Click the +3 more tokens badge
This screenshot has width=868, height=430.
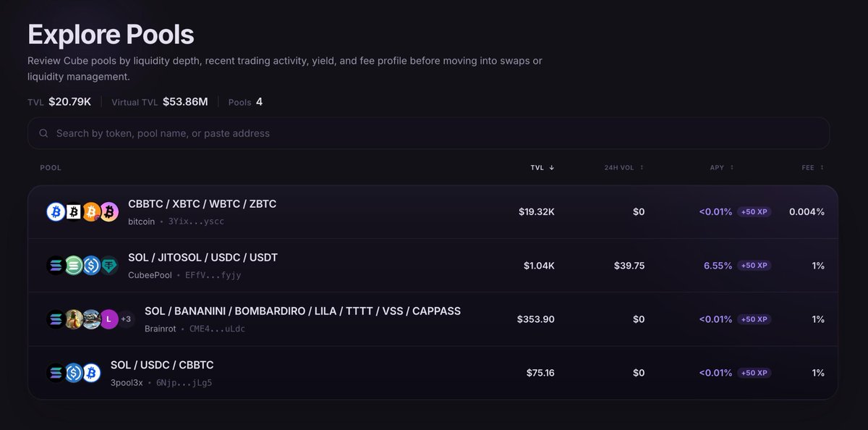[126, 319]
